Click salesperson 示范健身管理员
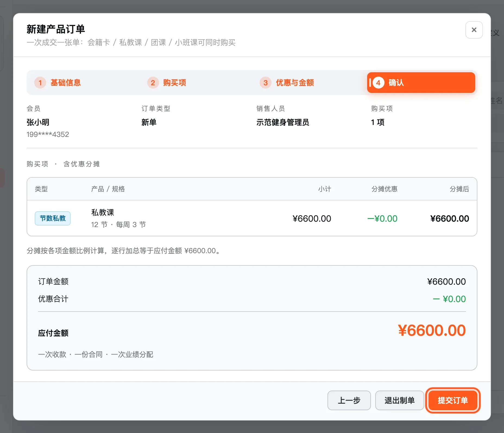Screen dimensions: 504x433 click(x=283, y=122)
